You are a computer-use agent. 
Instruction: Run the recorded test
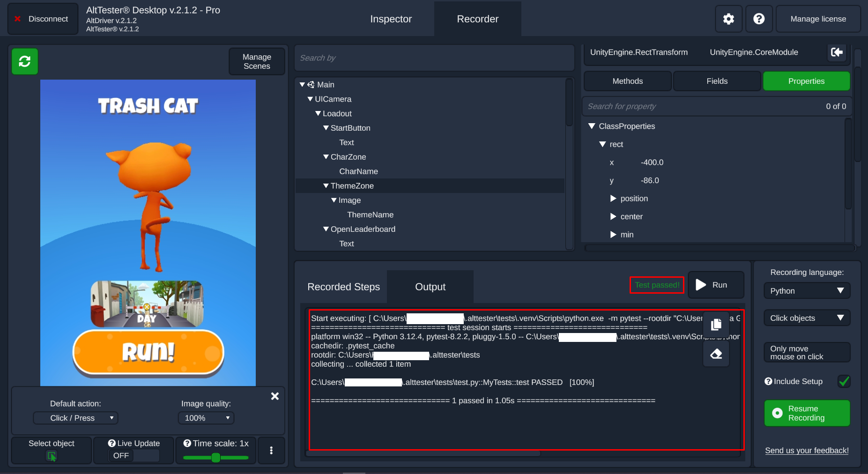point(715,285)
